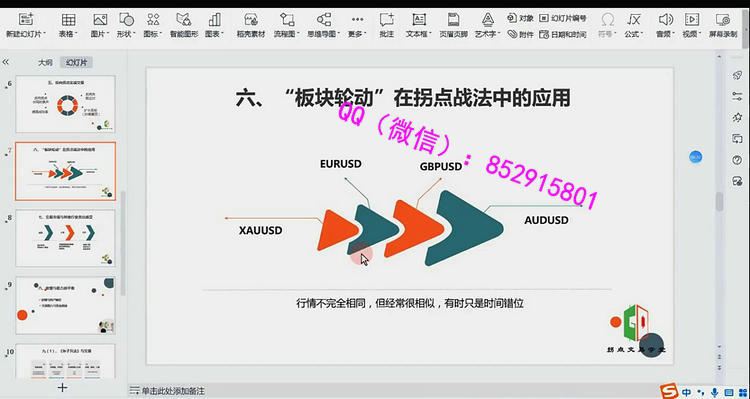Open the 稻壳素材 materials library
The image size is (750, 399).
coord(251,20)
